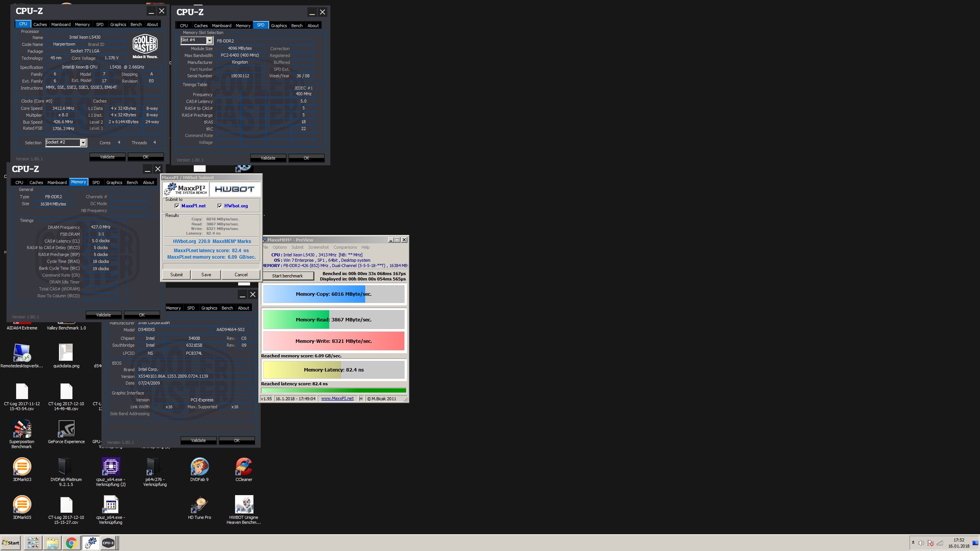
Task: Open 3DMark03 desktop shortcut
Action: click(22, 469)
